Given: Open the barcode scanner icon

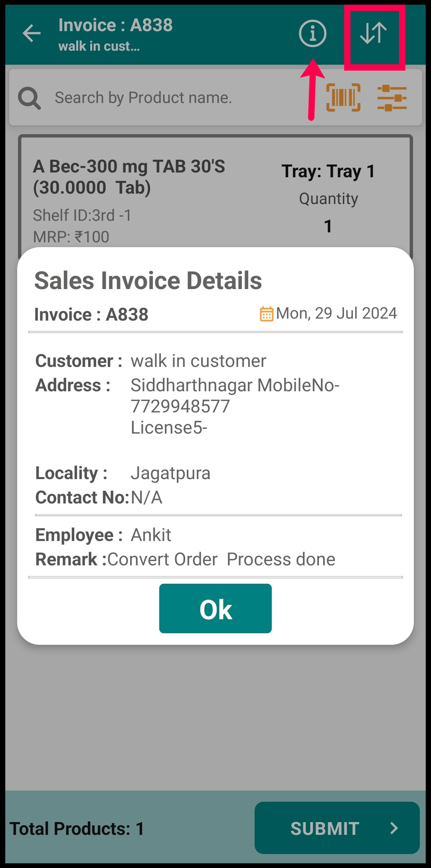Looking at the screenshot, I should [x=343, y=97].
